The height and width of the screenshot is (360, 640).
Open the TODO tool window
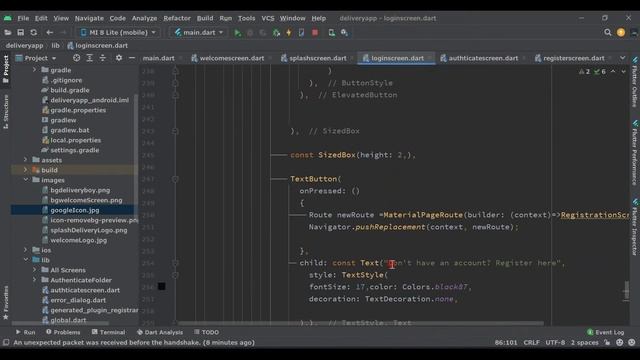207,332
